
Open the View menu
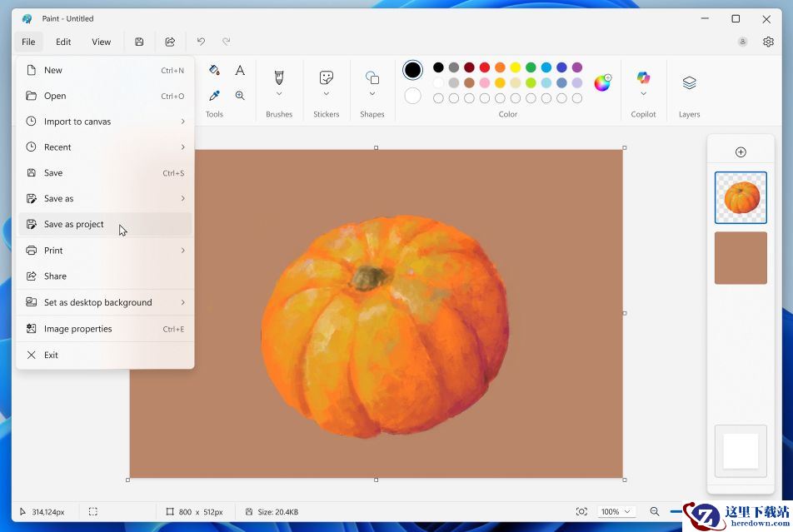pos(101,42)
